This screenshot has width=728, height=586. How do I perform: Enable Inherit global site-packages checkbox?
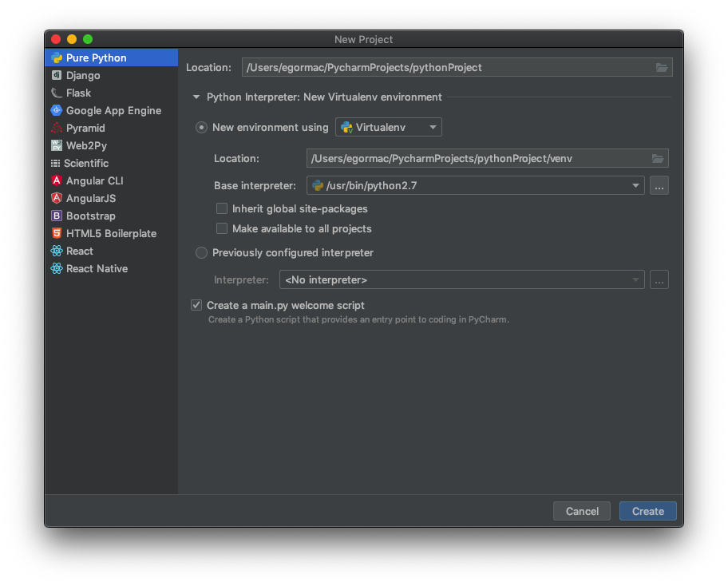[x=222, y=208]
